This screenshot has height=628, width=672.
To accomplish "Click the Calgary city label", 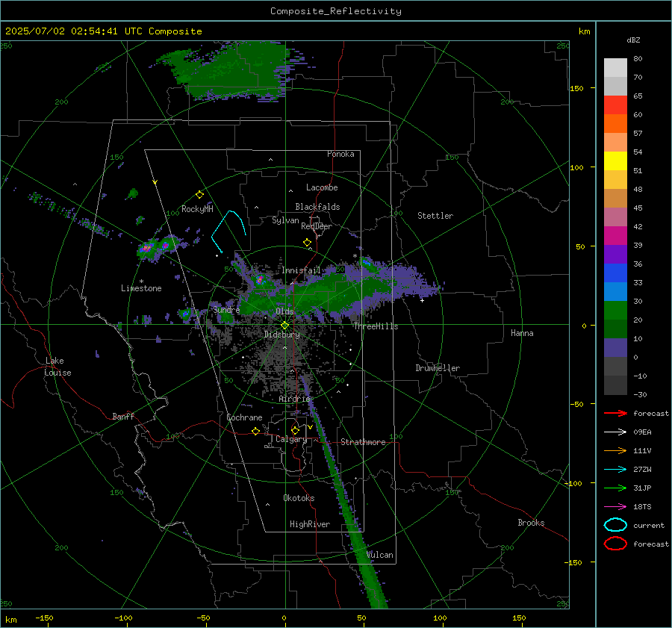I will 291,439.
